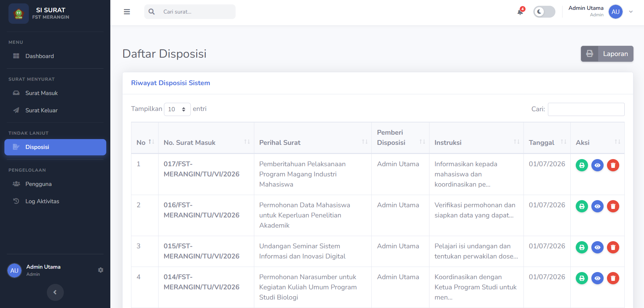This screenshot has width=644, height=308.
Task: Click the SI SURAT logo emblem
Action: click(x=19, y=14)
